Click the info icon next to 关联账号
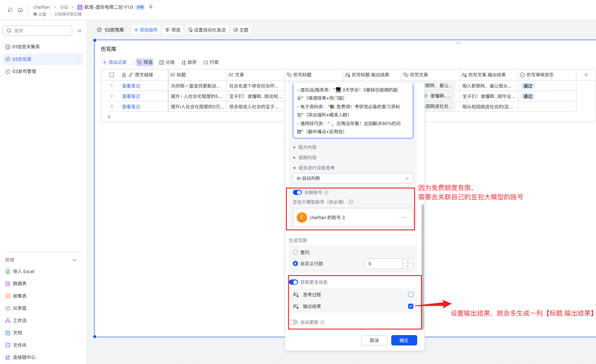The height and width of the screenshot is (364, 596). pyautogui.click(x=326, y=192)
